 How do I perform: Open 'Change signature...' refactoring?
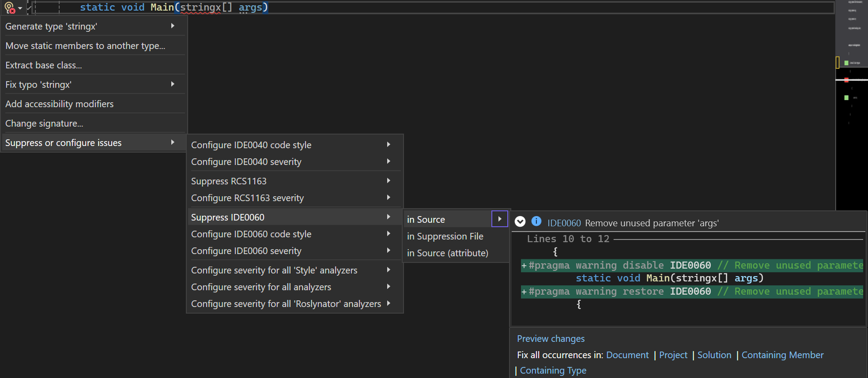tap(44, 124)
